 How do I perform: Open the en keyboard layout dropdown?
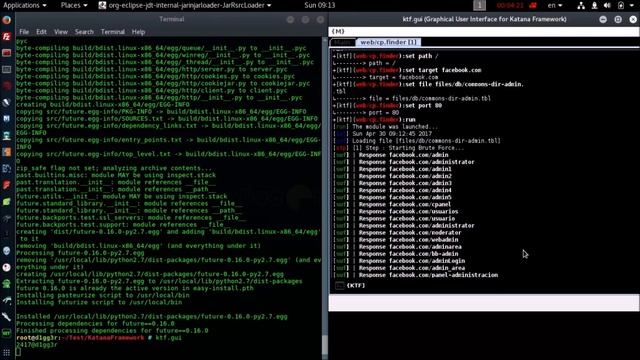click(555, 5)
